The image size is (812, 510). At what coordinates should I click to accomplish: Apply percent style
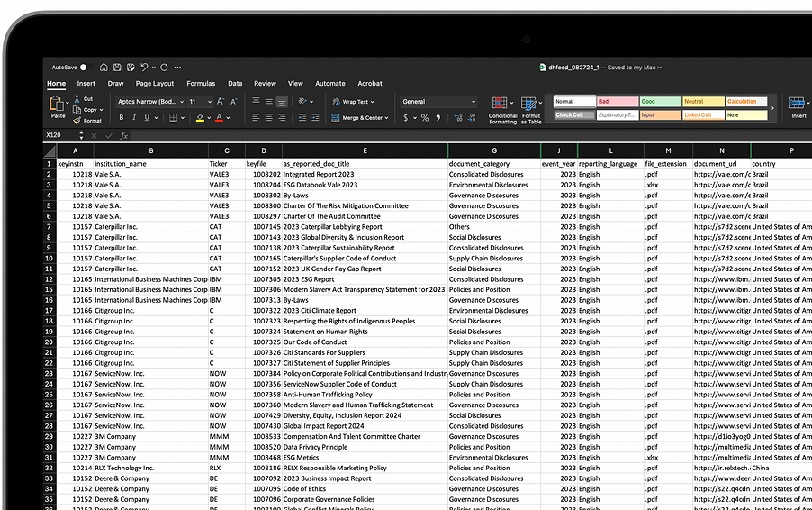(425, 118)
